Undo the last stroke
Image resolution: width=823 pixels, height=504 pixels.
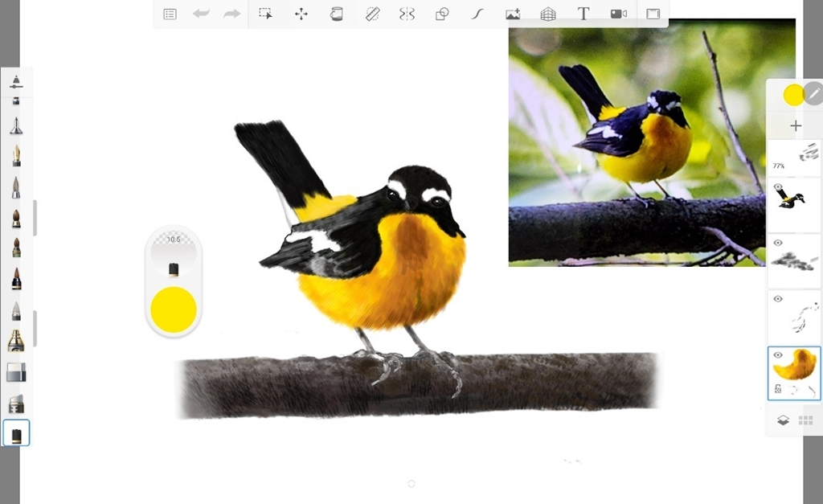tap(200, 14)
